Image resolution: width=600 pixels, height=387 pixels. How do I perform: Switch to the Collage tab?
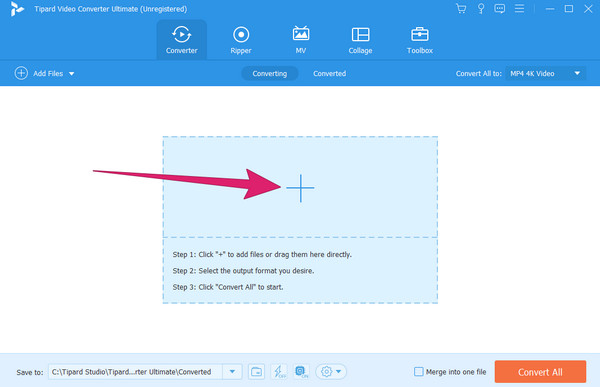coord(360,40)
